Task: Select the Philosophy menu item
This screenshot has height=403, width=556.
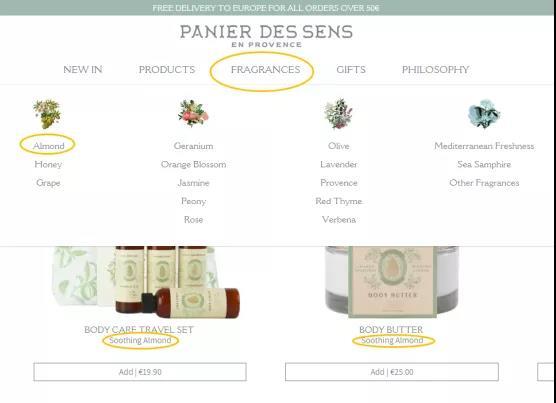Action: pos(435,70)
